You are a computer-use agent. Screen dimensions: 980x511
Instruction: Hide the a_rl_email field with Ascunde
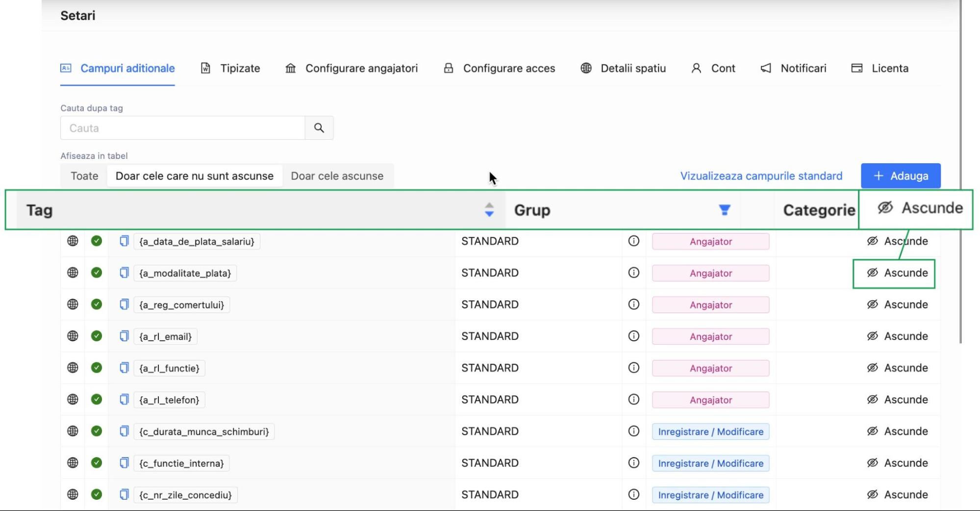pyautogui.click(x=897, y=336)
